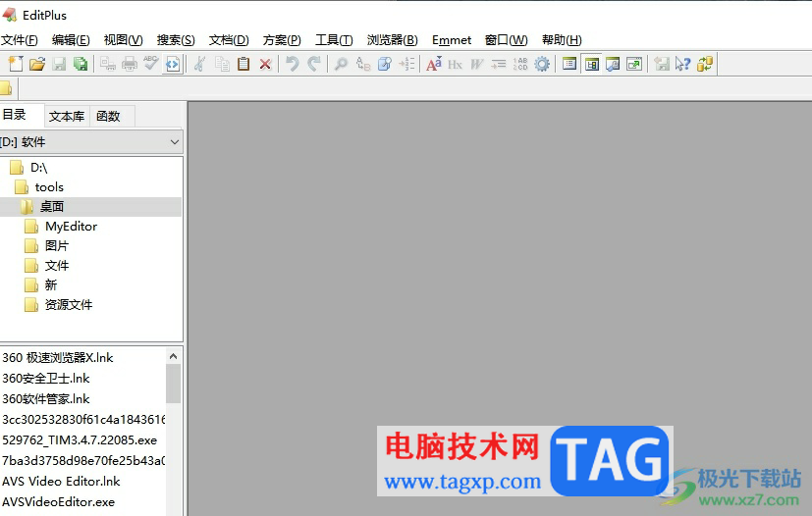Toggle the auto indent icon
This screenshot has width=812, height=516.
tap(499, 64)
